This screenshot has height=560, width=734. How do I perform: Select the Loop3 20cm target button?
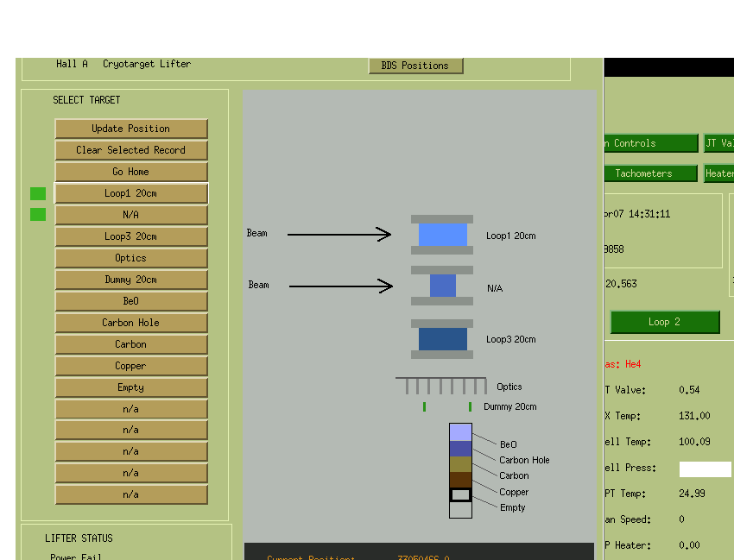point(131,236)
